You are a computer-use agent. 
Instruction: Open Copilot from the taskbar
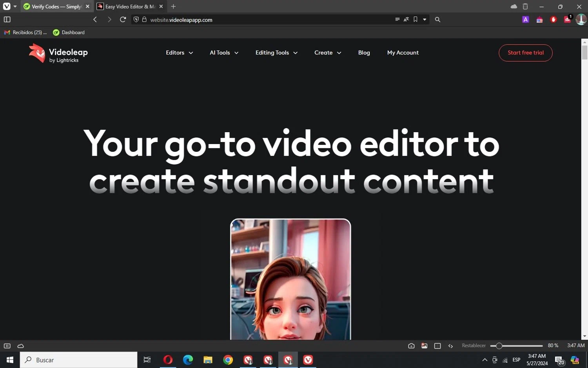[575, 360]
